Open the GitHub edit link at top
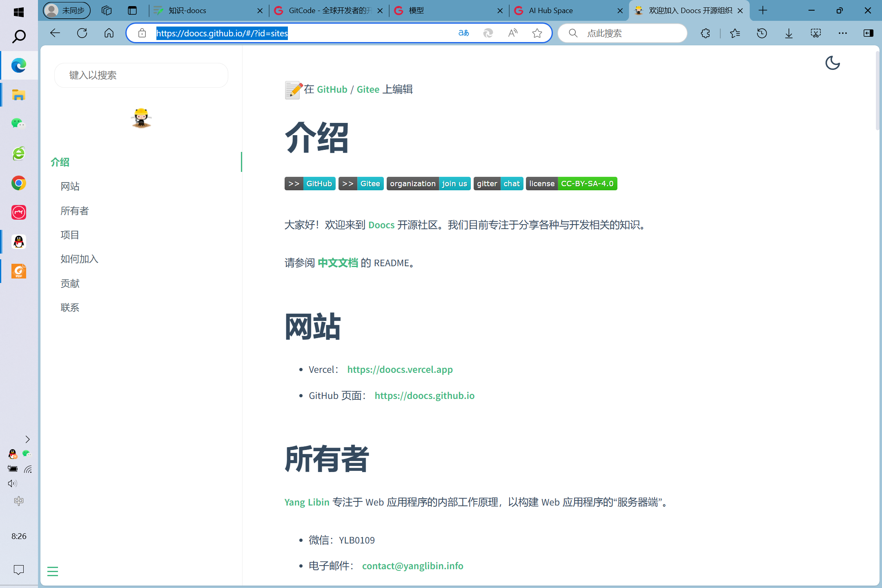 (x=332, y=89)
